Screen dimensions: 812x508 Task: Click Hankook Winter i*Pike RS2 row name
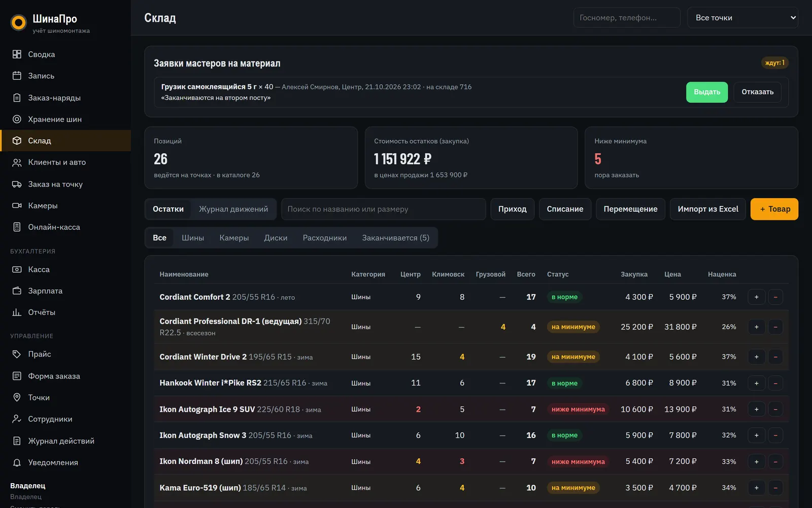[x=211, y=383]
